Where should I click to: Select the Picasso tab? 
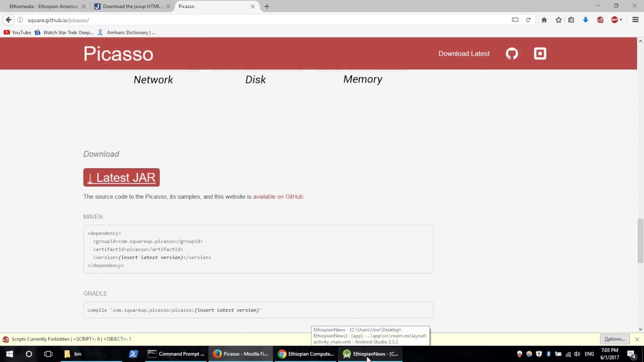point(216,7)
